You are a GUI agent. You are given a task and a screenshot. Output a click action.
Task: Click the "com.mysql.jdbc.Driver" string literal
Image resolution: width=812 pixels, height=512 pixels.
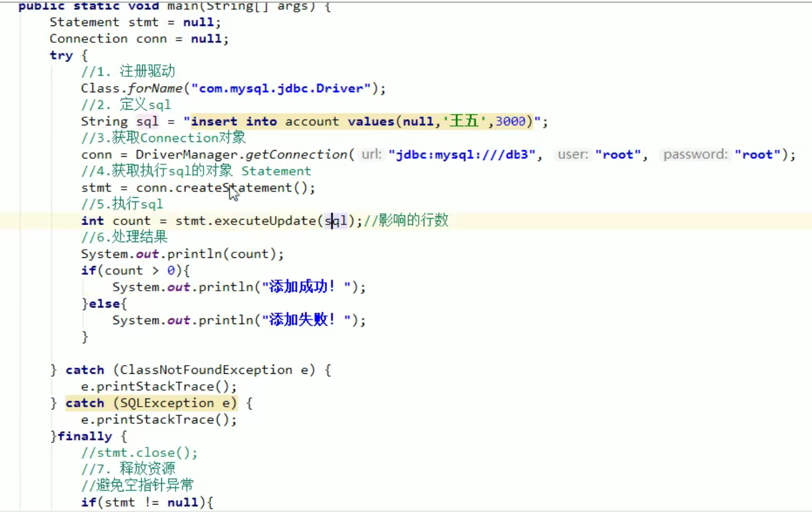[280, 89]
